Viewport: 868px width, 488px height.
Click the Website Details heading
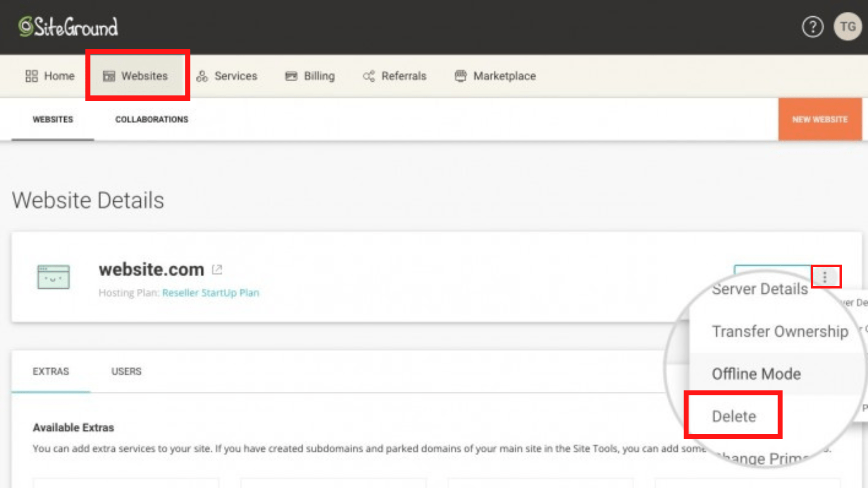coord(88,200)
